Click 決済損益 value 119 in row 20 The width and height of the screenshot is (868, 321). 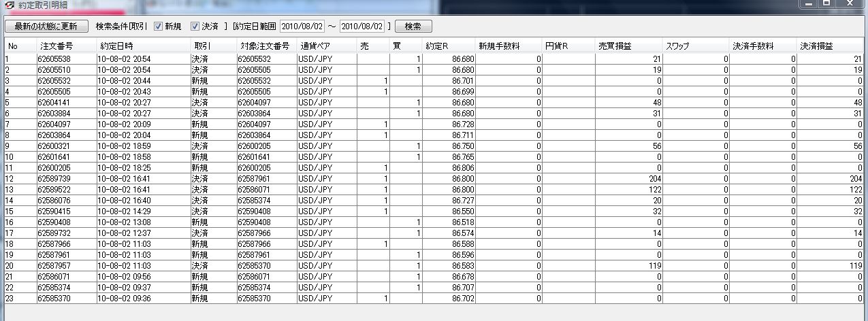click(855, 265)
